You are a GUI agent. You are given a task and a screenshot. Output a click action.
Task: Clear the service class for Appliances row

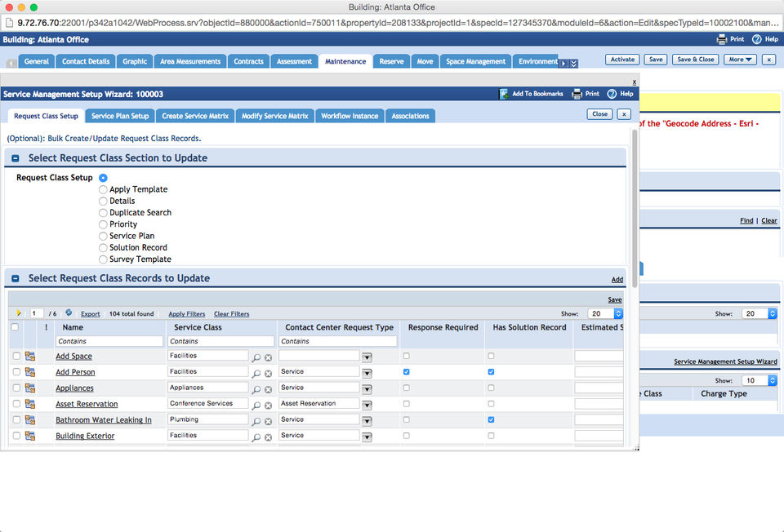[268, 389]
